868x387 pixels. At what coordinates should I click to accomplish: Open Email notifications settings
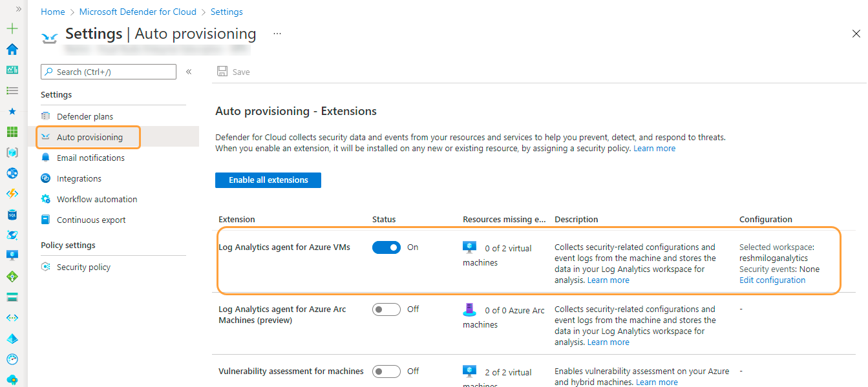point(90,158)
